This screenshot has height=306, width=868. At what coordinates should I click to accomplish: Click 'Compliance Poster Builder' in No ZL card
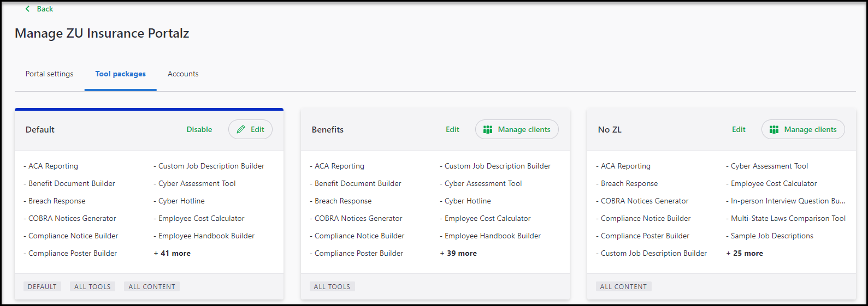click(x=645, y=236)
